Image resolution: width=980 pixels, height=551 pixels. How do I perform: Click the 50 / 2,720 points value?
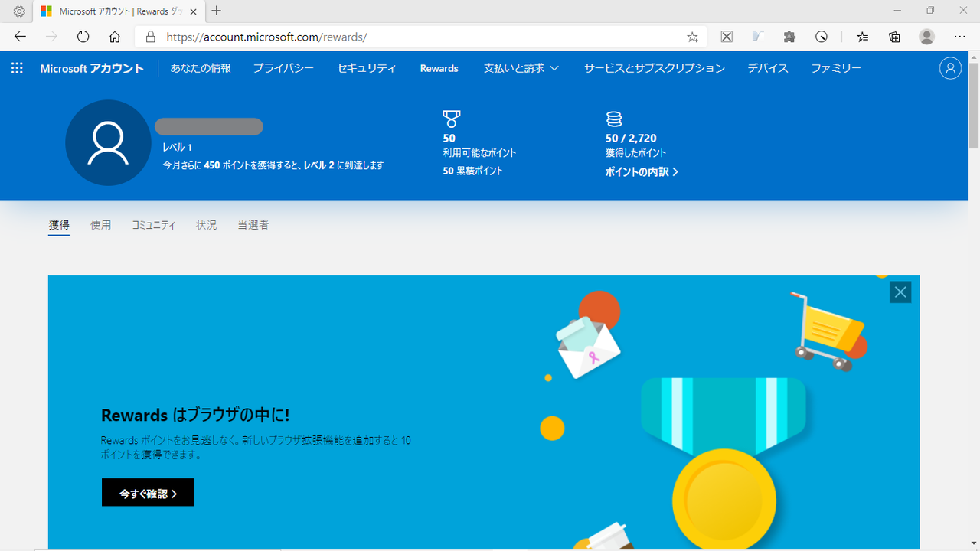coord(631,139)
